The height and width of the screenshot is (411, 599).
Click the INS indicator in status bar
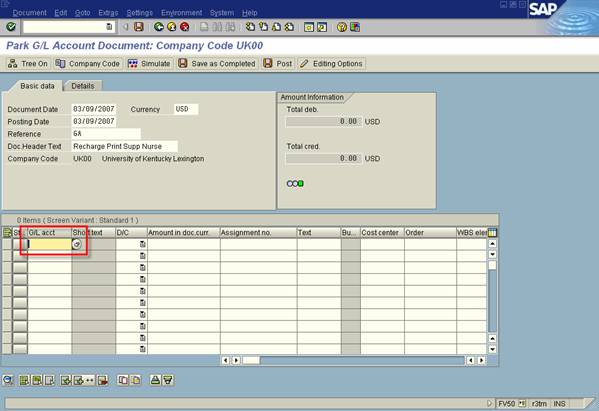pos(559,403)
